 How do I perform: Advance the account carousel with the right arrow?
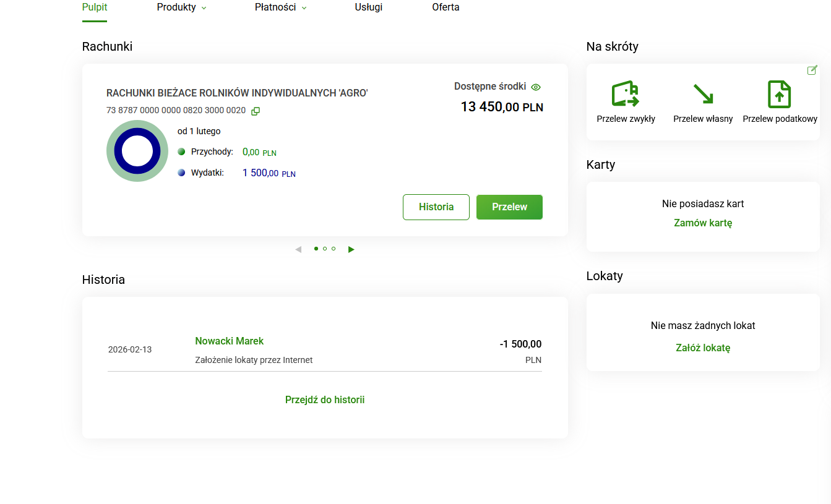[351, 249]
